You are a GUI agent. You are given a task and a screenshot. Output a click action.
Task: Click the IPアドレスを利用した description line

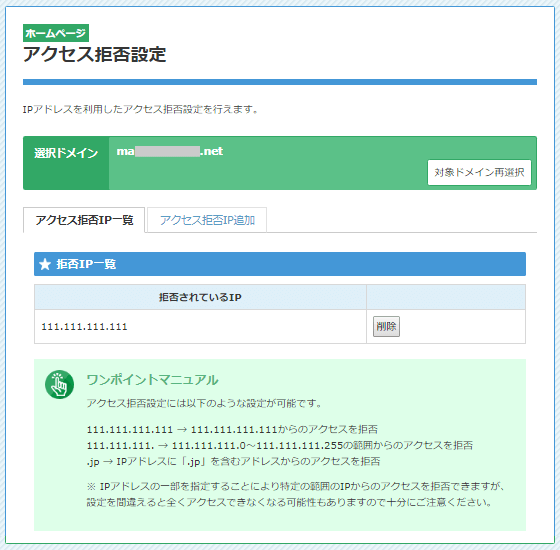click(141, 109)
